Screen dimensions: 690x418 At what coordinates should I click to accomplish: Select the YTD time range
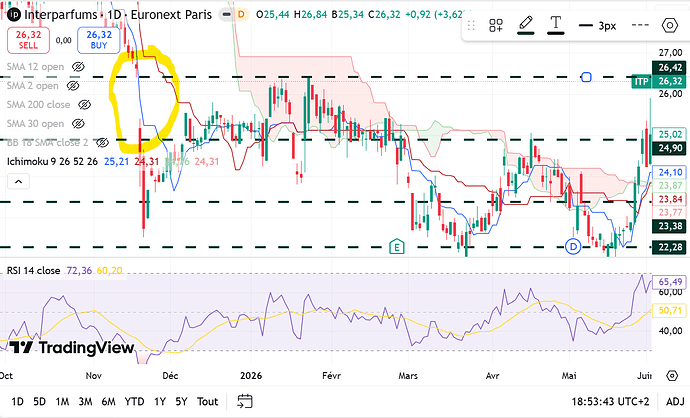[x=134, y=402]
